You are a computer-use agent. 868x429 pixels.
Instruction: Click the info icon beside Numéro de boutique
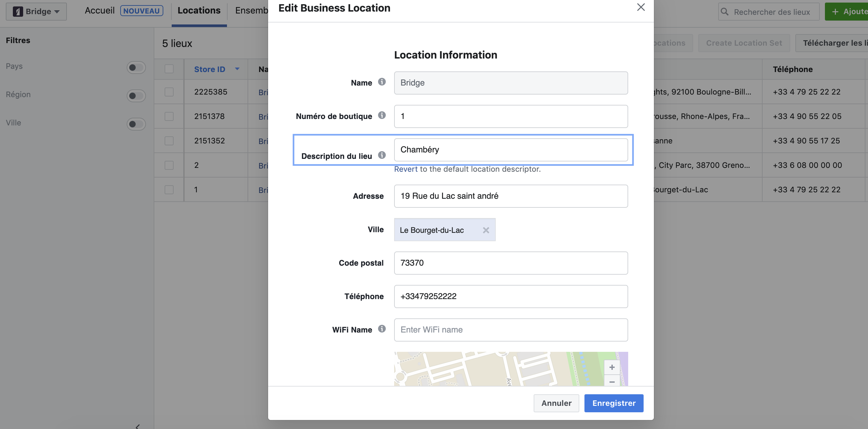pos(381,115)
